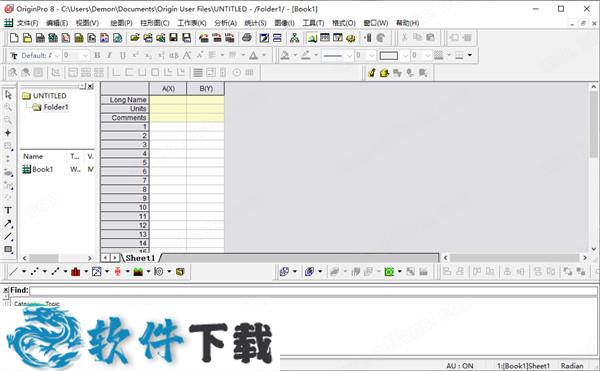Click the Save Project floppy disk icon
The image size is (600, 371).
pos(173,37)
